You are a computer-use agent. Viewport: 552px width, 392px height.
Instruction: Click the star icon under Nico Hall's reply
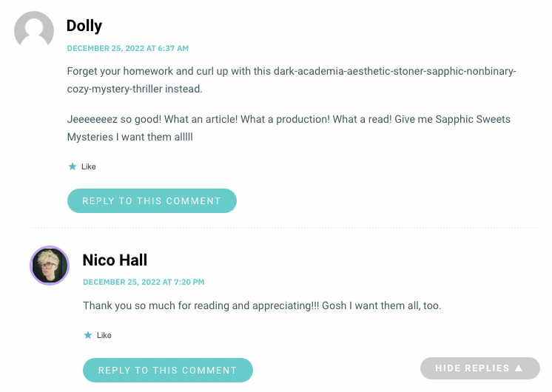(x=88, y=335)
